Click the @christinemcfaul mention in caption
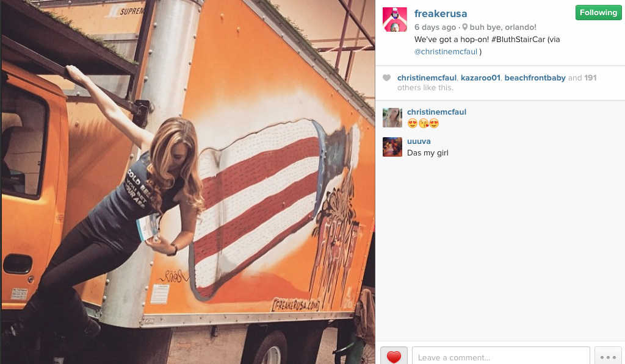Viewport: 625px width, 364px height. 446,52
